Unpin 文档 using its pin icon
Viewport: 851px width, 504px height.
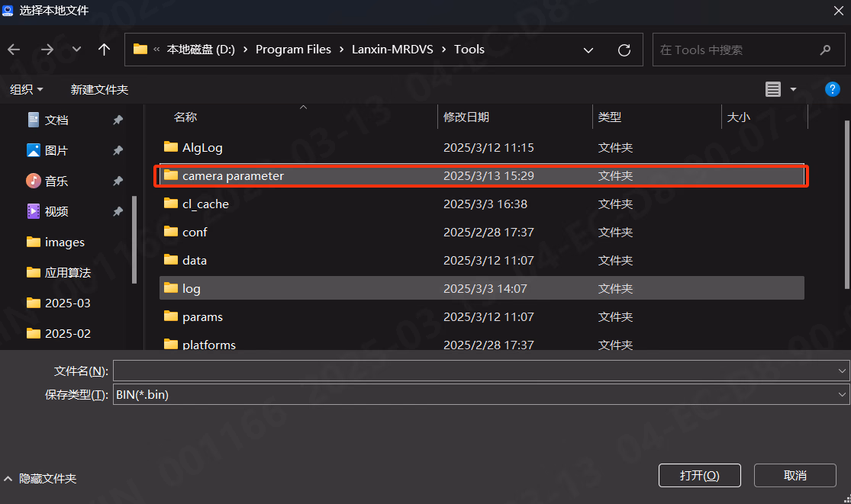(118, 120)
